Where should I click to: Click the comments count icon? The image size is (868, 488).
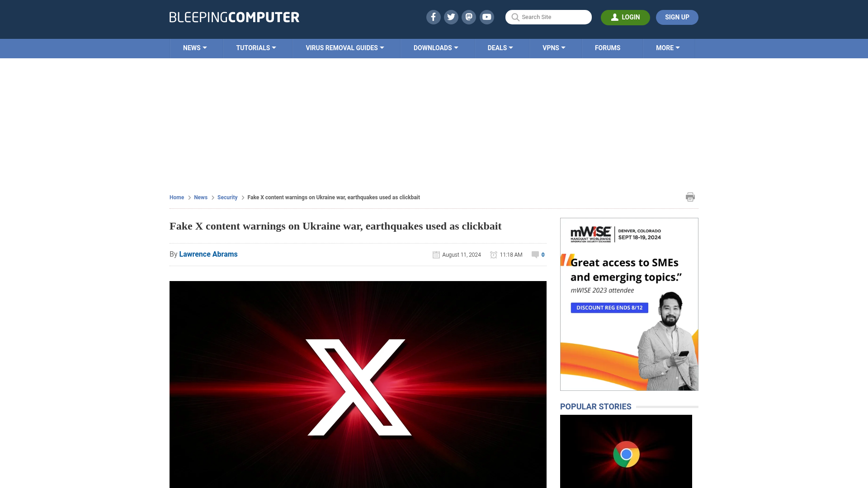535,254
